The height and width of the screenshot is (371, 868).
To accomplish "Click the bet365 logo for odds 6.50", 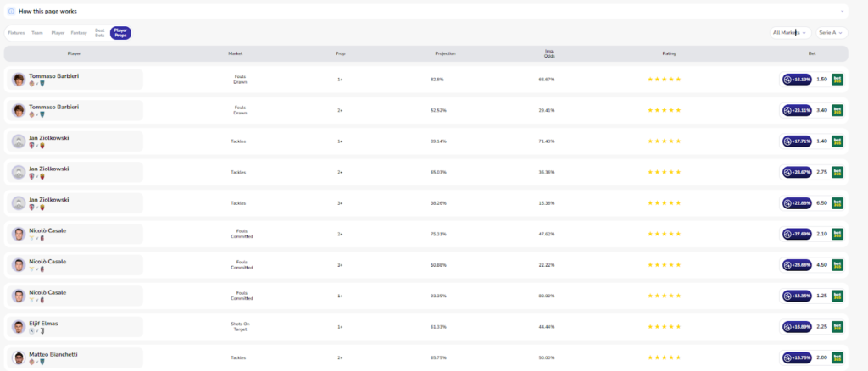I will pyautogui.click(x=837, y=203).
